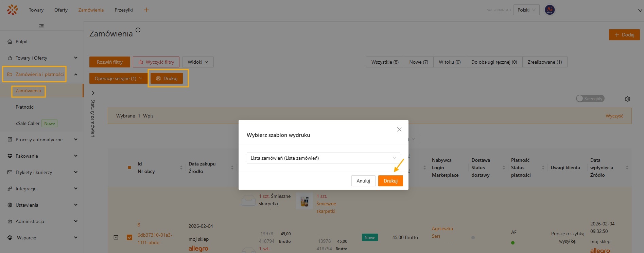Expand the Operacje seryjne dropdown
Screen dimensions: 644x253
118,78
